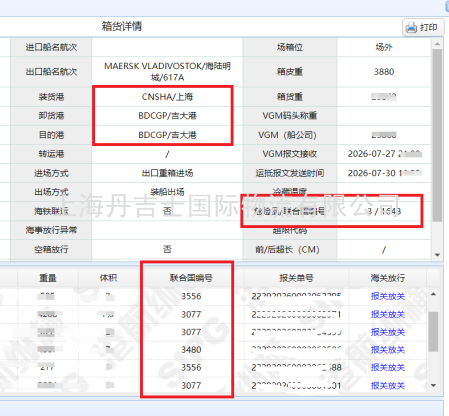Viewport: 449px width, 416px height.
Task: Click the 否 value beside 空箱放行
Action: [x=167, y=249]
